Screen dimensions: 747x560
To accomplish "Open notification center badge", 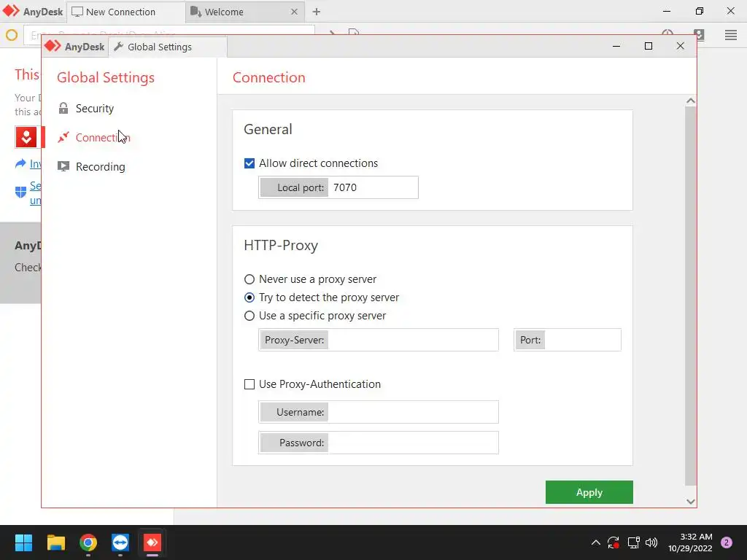I will coord(727,542).
